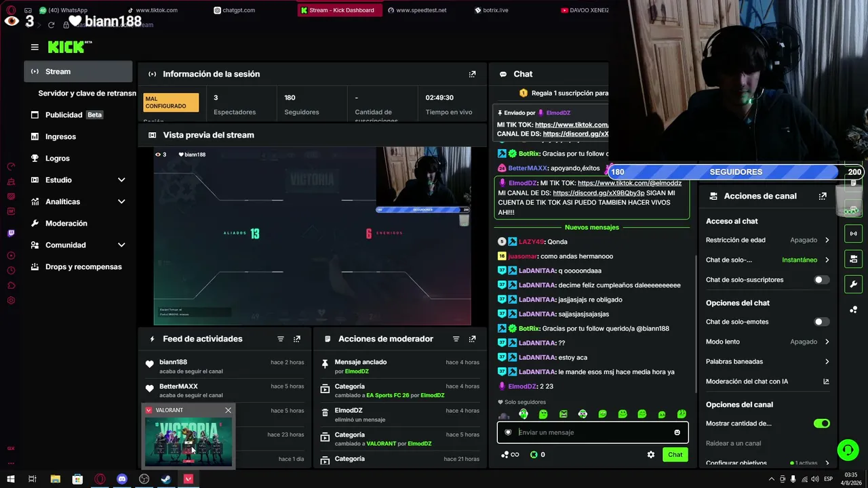Screen dimensions: 868x488
Task: Expand the Comunidad sidebar section
Action: tap(78, 245)
